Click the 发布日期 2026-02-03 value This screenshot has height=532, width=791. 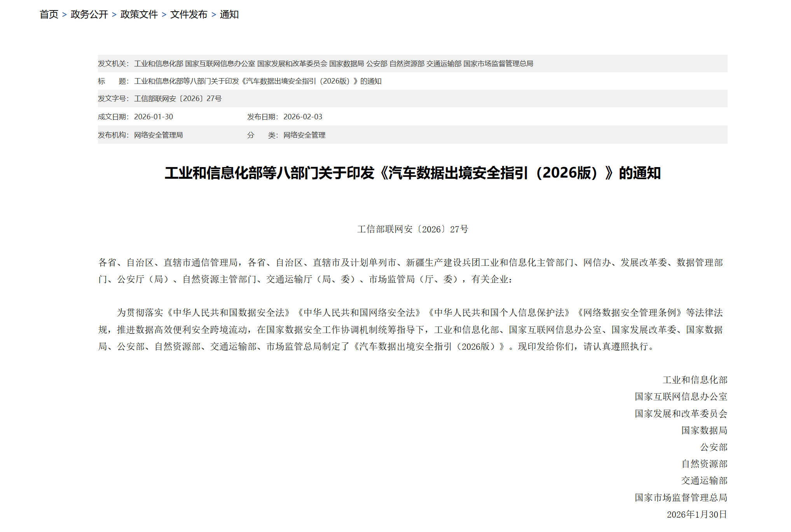302,117
